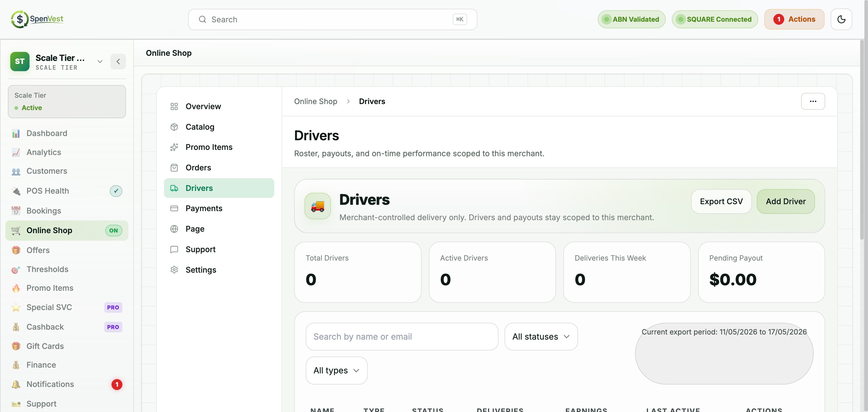This screenshot has width=868, height=412.
Task: Open Dashboard from sidebar
Action: click(x=67, y=133)
